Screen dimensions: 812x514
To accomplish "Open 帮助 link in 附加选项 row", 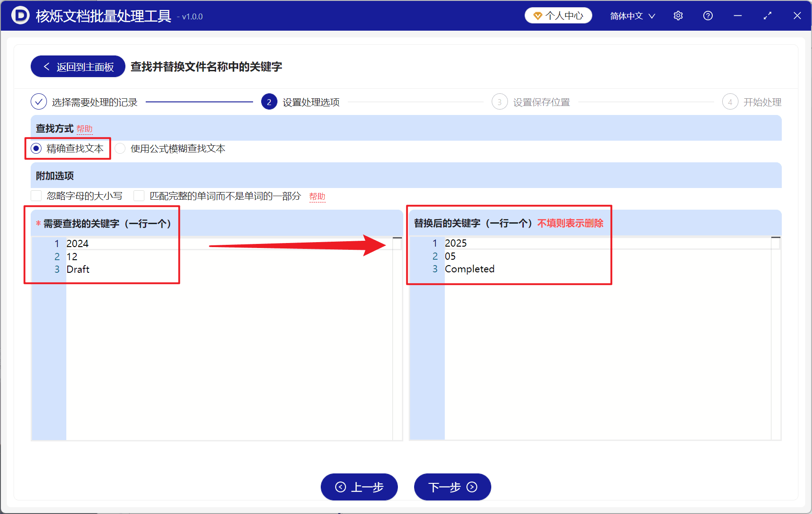I will point(317,197).
